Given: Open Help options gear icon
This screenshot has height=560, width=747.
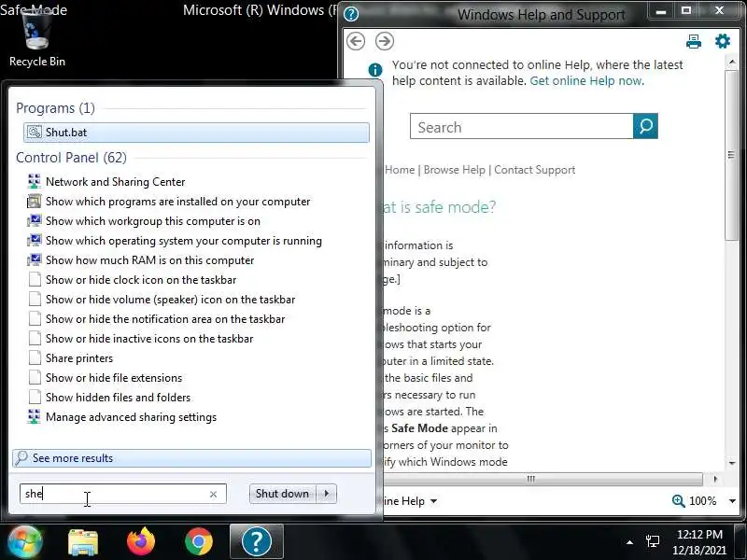Looking at the screenshot, I should (x=723, y=41).
